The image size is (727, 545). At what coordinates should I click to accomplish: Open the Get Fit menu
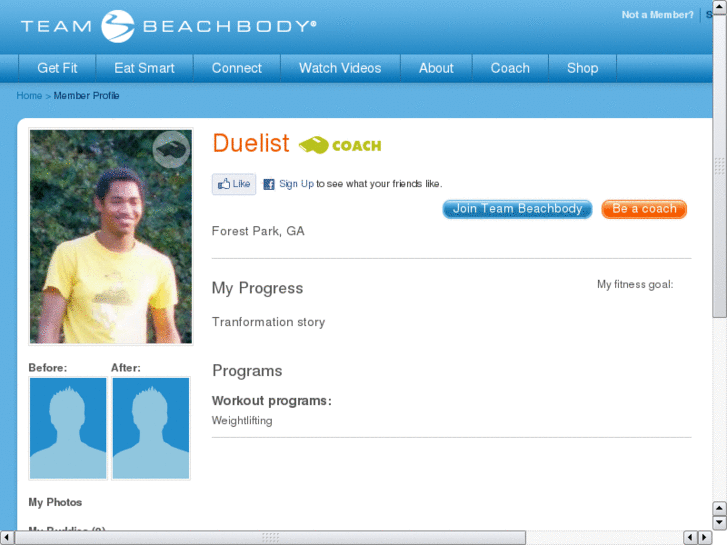click(x=57, y=68)
